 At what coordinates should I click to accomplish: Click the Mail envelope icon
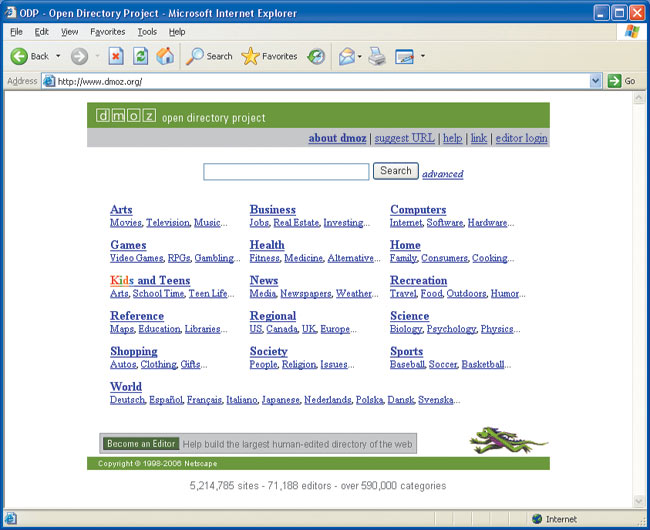tap(347, 56)
